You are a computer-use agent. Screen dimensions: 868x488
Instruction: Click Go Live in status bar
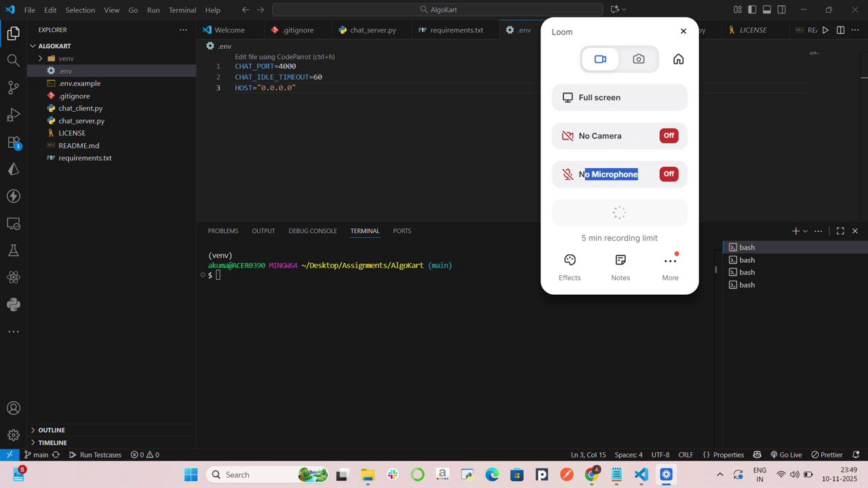(x=785, y=455)
